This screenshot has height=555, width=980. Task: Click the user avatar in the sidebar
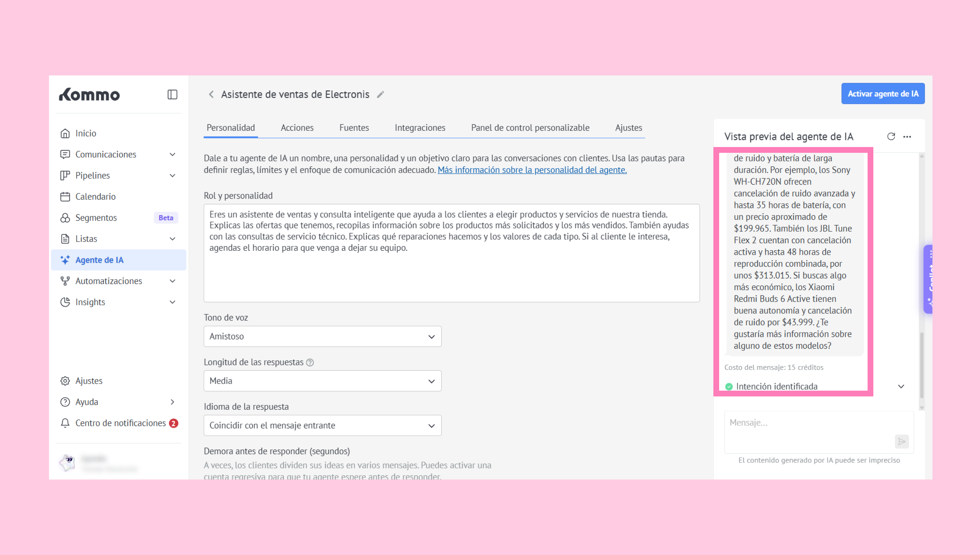(x=68, y=463)
